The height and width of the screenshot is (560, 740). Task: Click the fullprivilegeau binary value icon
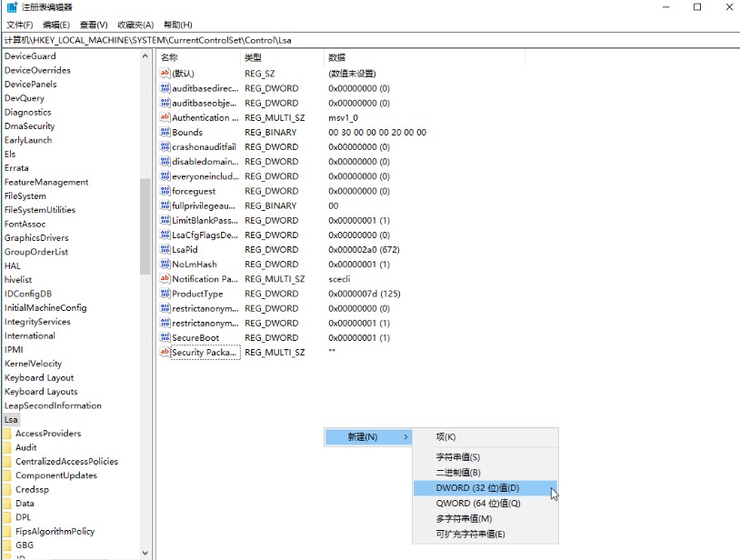coord(166,205)
